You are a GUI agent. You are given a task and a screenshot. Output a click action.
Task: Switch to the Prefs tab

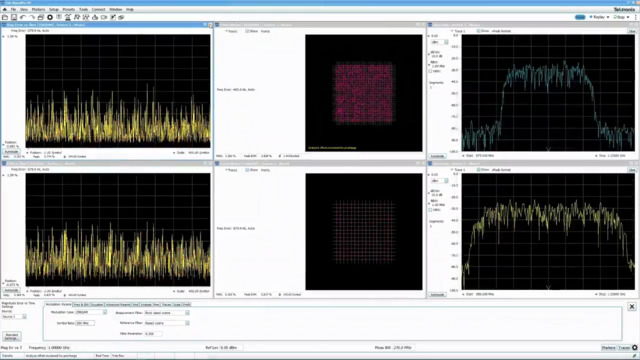coord(187,304)
